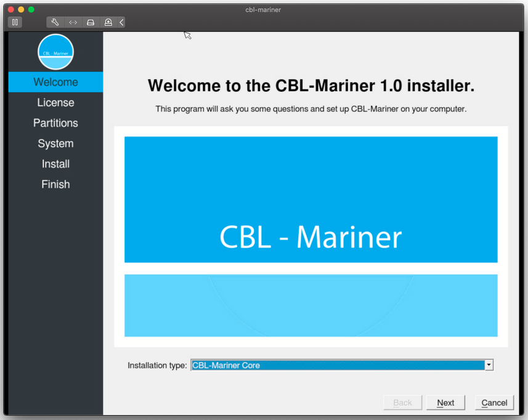
Task: Click the resize arrows toolbar icon
Action: pyautogui.click(x=73, y=22)
